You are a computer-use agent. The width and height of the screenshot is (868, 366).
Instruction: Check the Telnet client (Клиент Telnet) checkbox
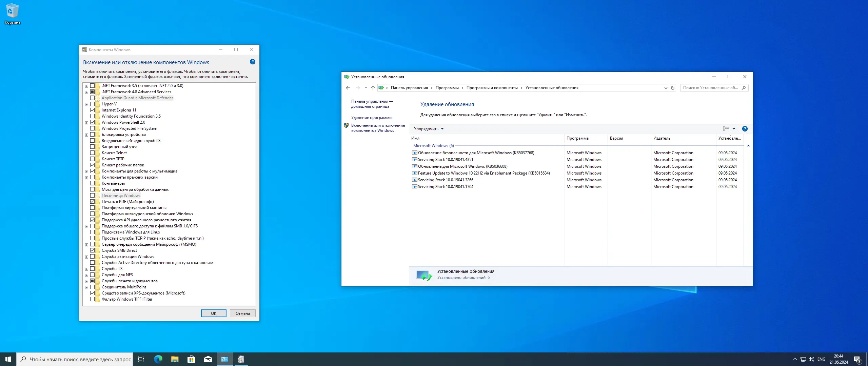(92, 153)
